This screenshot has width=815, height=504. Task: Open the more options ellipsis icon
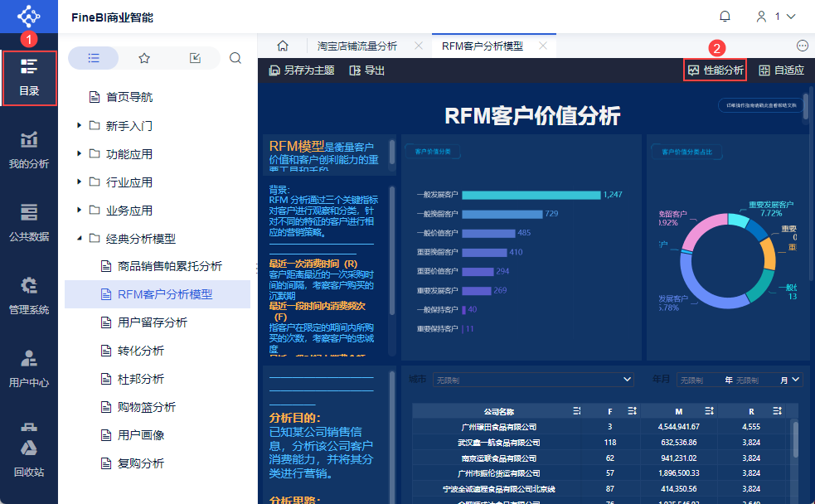[803, 46]
